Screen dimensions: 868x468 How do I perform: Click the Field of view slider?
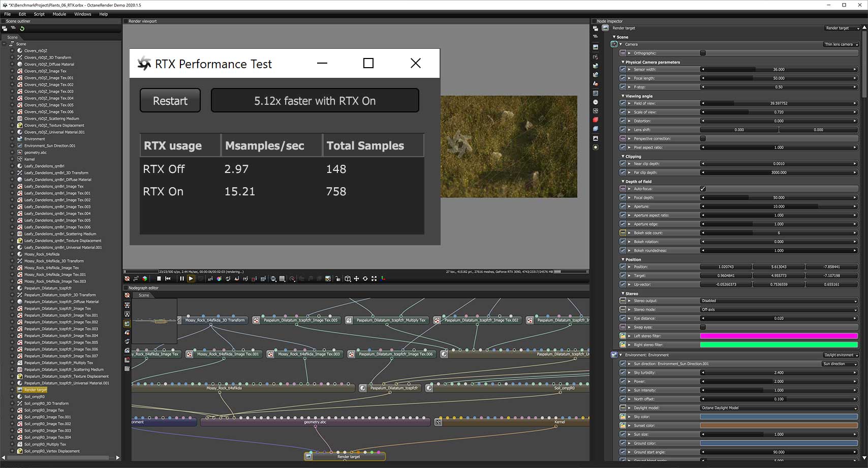point(779,103)
